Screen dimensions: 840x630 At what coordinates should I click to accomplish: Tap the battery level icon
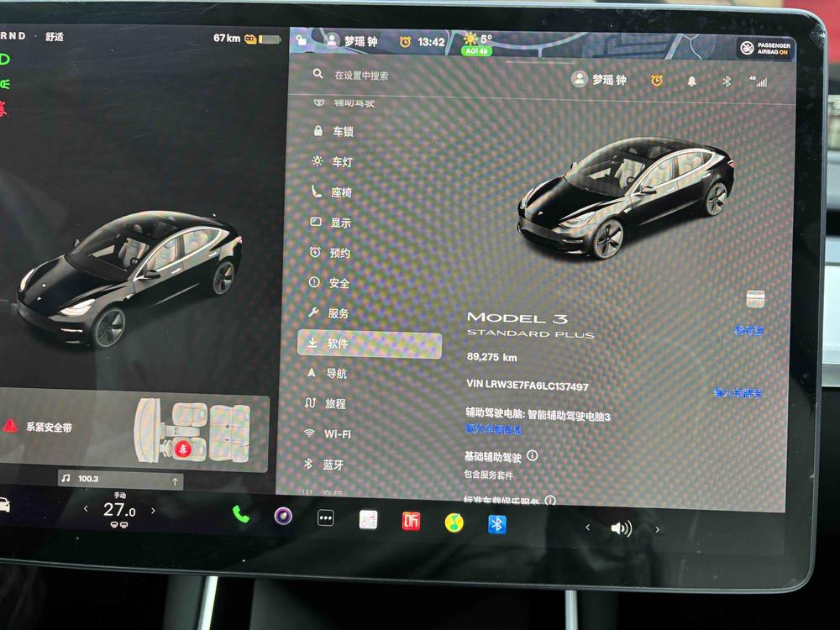(x=270, y=39)
